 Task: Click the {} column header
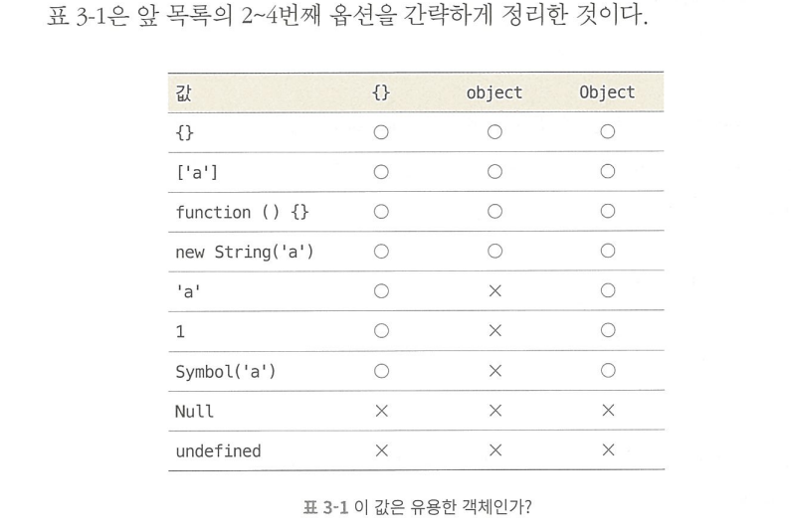coord(381,92)
